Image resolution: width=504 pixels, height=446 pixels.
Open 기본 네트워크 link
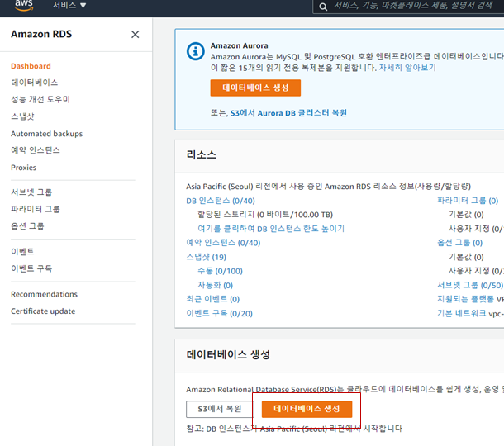click(462, 313)
